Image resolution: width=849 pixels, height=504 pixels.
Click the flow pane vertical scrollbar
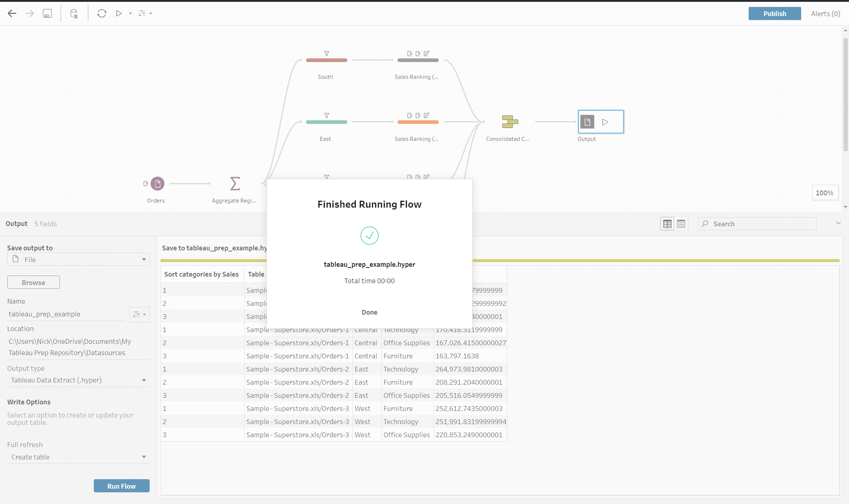pos(845,95)
